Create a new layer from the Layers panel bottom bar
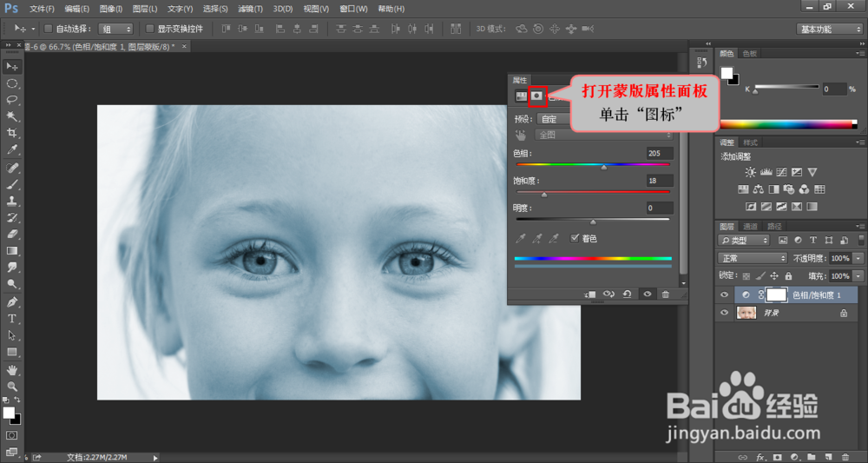 (x=827, y=457)
